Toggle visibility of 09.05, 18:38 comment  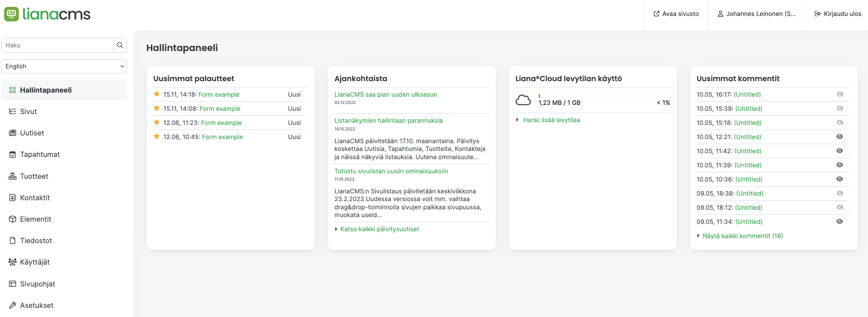coord(840,193)
